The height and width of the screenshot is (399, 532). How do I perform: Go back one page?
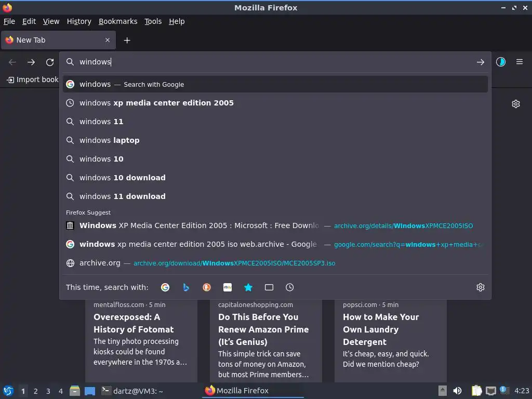pos(12,62)
